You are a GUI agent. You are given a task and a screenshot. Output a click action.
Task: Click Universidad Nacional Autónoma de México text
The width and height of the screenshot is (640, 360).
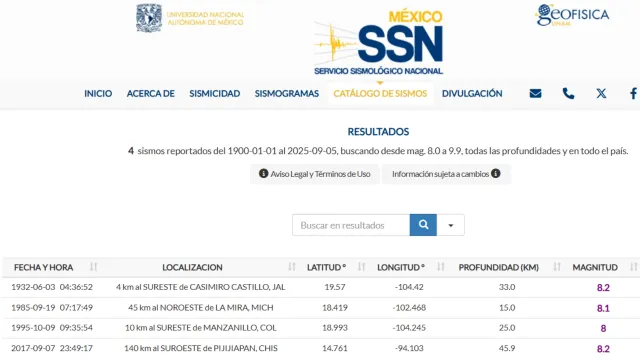coord(205,18)
